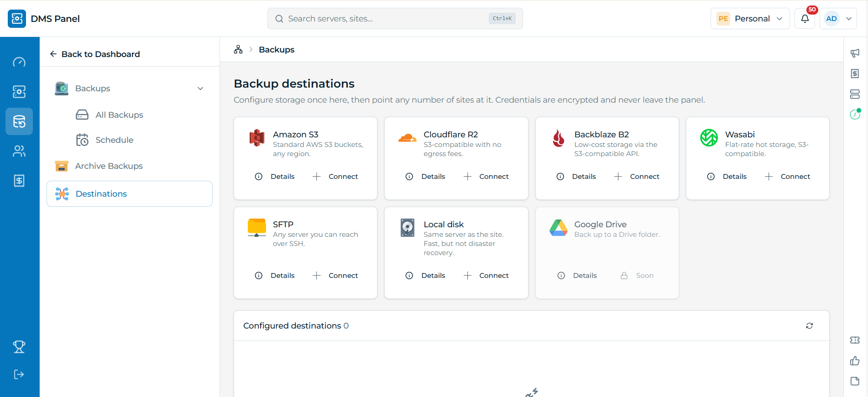Click Back to Dashboard link
The image size is (868, 397).
tap(95, 54)
